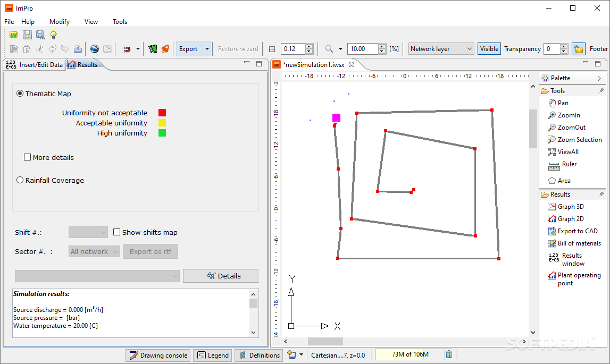This screenshot has width=610, height=364.
Task: Click the garbage collector trash icon
Action: [448, 354]
